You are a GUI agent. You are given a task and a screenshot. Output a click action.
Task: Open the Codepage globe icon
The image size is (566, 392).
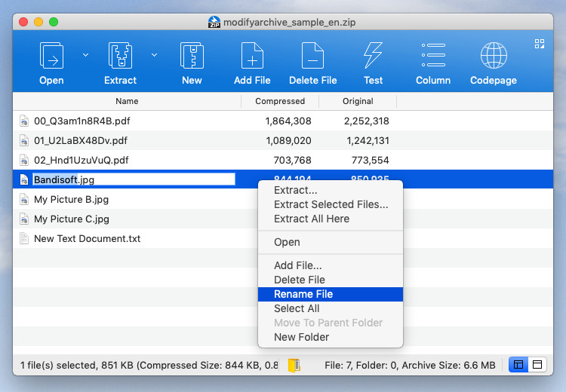click(x=494, y=57)
